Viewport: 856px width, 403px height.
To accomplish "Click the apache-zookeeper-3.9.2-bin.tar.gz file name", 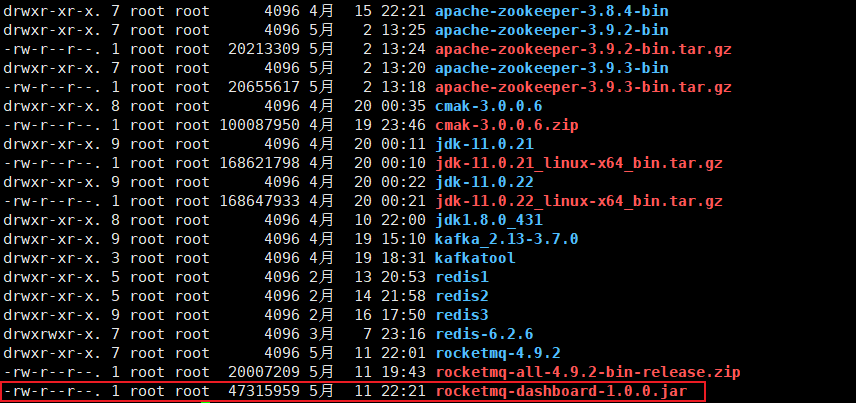I will pos(584,49).
